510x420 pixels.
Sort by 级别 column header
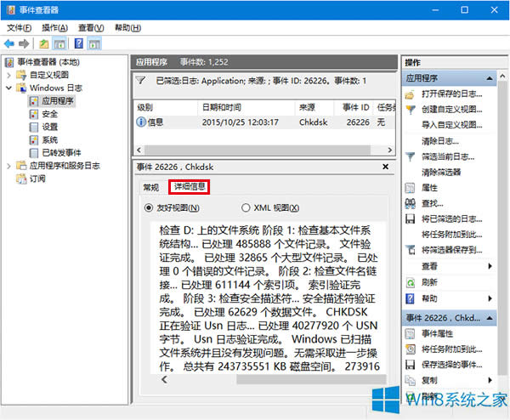coord(166,107)
